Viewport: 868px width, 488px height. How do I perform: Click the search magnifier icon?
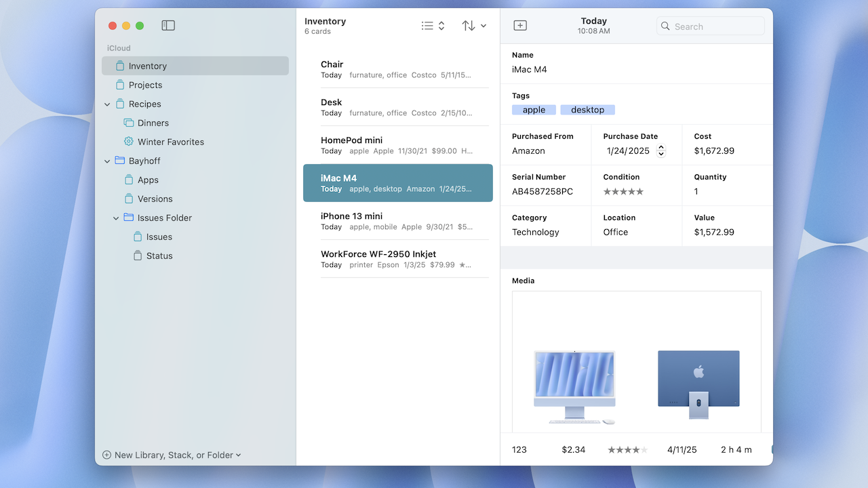[x=666, y=26]
